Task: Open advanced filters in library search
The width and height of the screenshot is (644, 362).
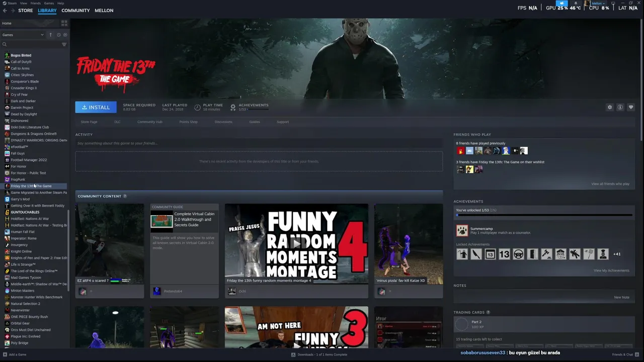Action: [64, 44]
